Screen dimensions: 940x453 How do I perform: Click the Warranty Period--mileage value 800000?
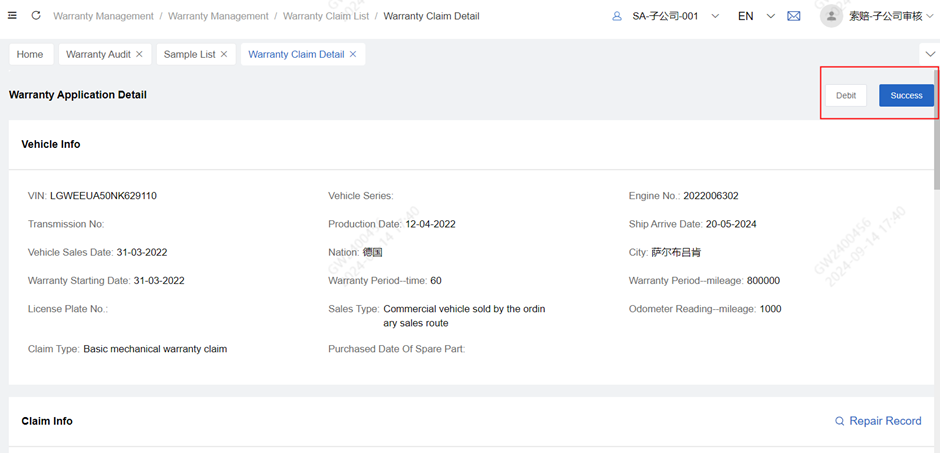click(x=763, y=280)
